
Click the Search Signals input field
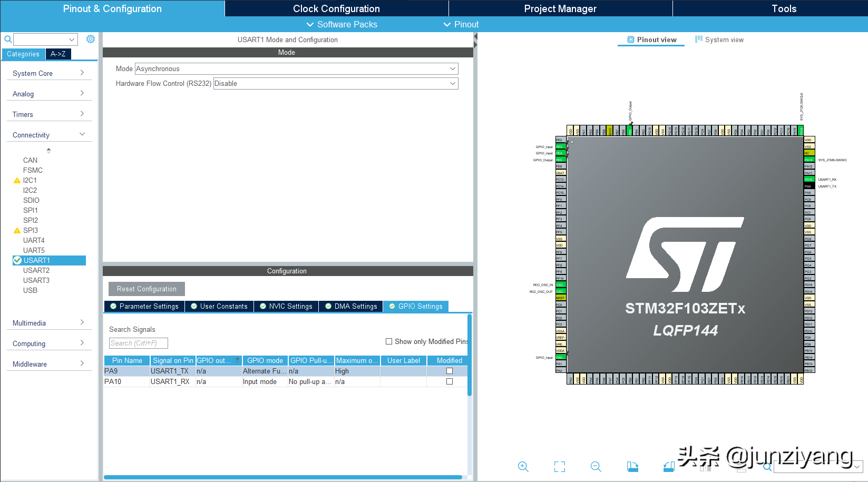point(139,343)
